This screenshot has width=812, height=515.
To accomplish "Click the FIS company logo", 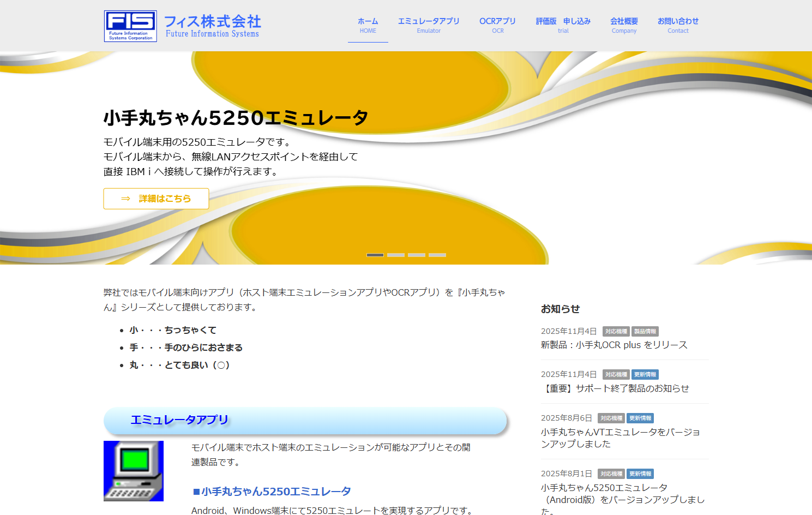I will [130, 25].
